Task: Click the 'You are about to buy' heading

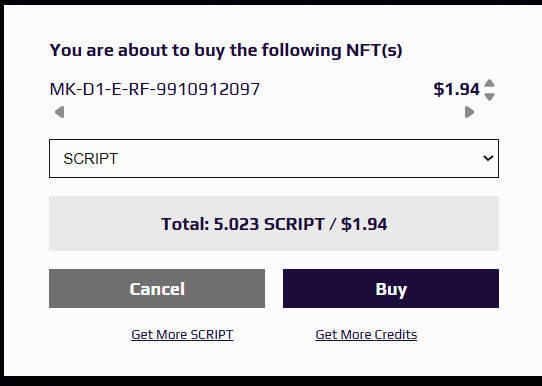Action: (226, 50)
